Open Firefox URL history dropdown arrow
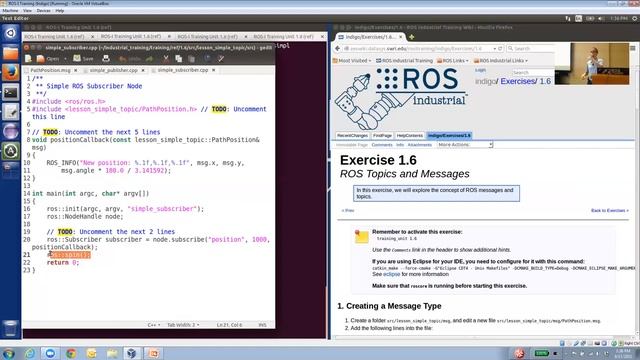 (x=494, y=49)
